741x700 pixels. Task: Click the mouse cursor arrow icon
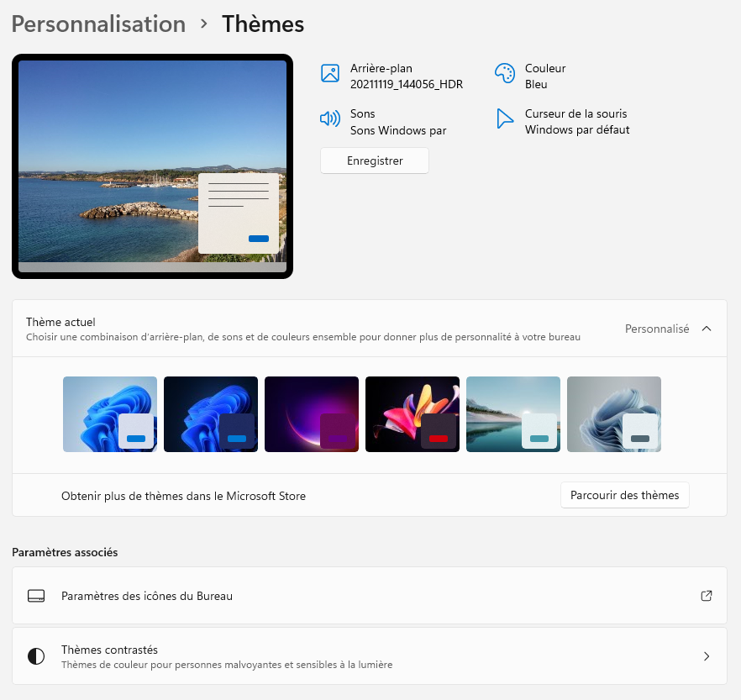(505, 118)
